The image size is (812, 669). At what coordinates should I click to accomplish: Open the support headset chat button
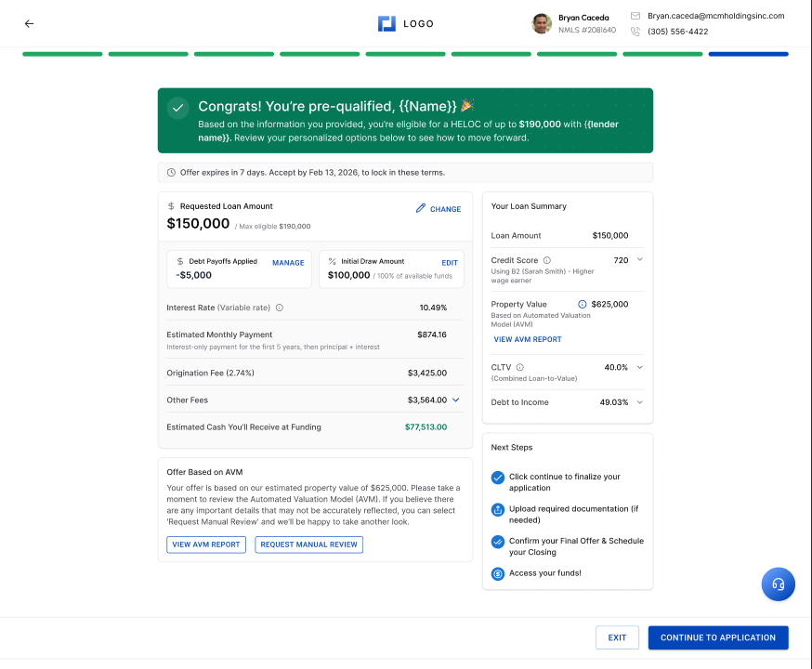coord(778,584)
